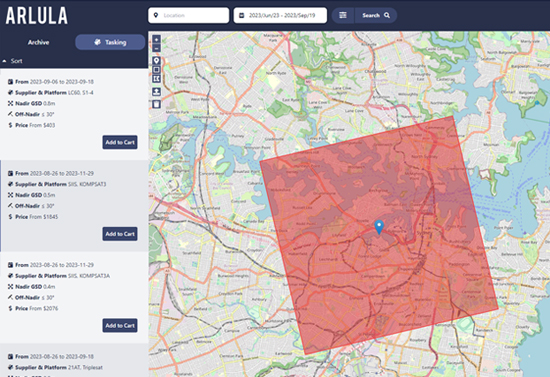Open the search filters settings icon
Screen dimensions: 550x377
(x=343, y=15)
